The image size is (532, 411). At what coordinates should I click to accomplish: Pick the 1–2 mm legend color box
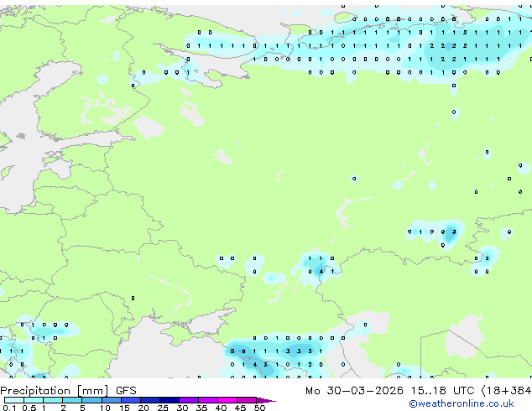pyautogui.click(x=53, y=400)
